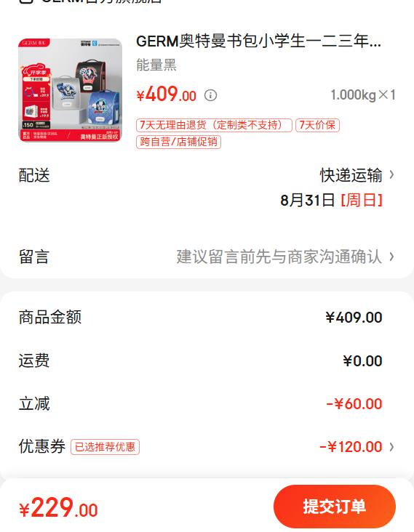Tap the 7天价保 price protection tag

pyautogui.click(x=317, y=125)
